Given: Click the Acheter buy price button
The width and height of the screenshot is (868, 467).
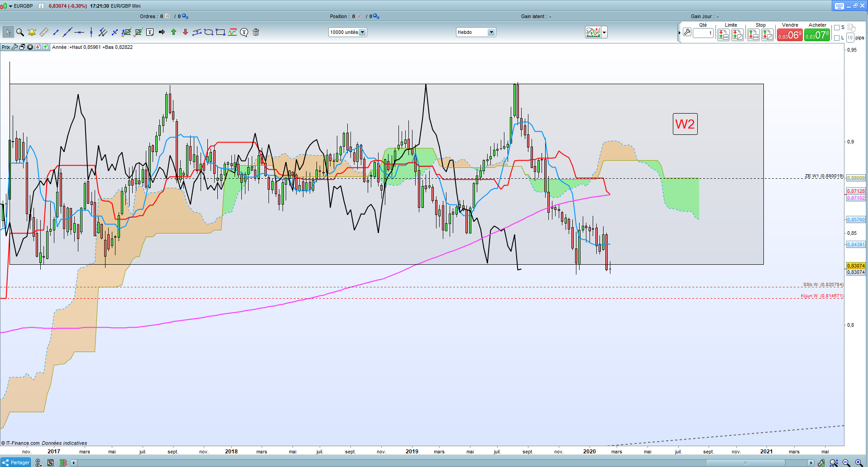Looking at the screenshot, I should (817, 35).
